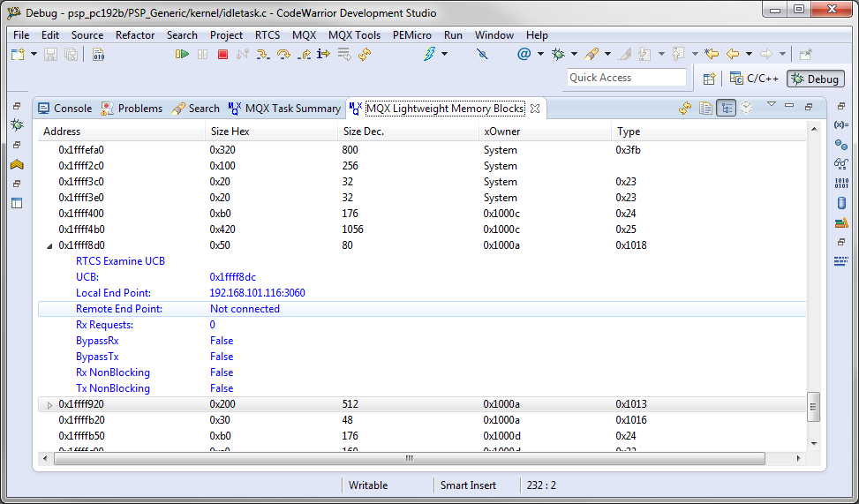Toggle the tree layout view button

click(x=726, y=109)
